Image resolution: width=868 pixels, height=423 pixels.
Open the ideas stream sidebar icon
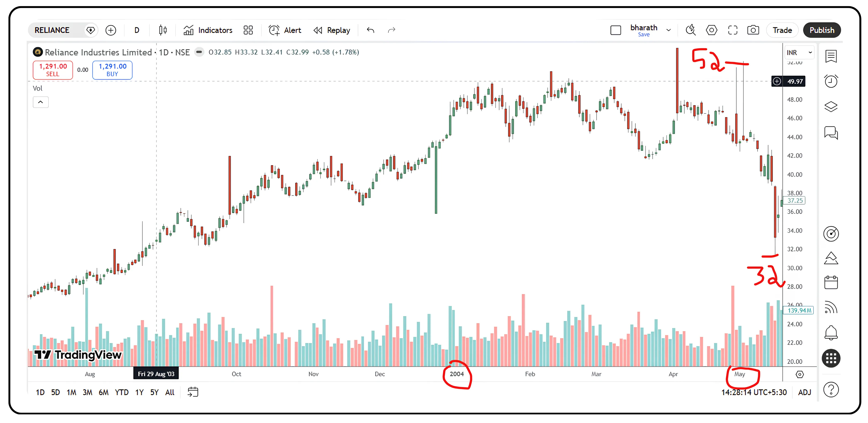[x=831, y=258]
